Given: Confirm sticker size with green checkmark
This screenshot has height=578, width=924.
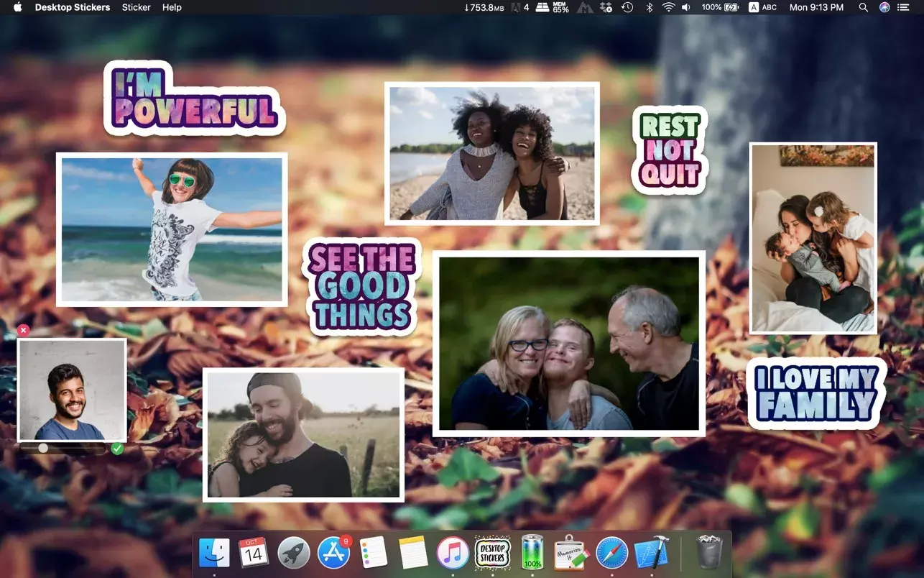Looking at the screenshot, I should coord(117,449).
